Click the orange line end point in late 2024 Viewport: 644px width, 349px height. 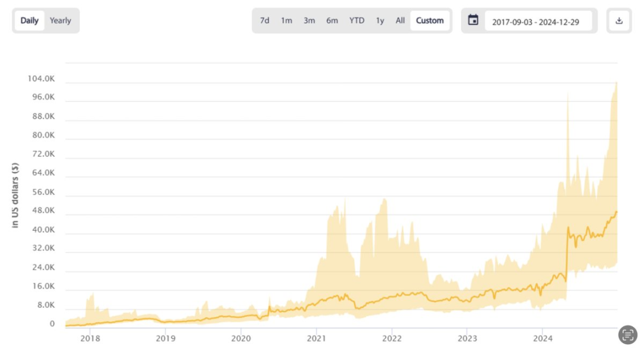616,212
